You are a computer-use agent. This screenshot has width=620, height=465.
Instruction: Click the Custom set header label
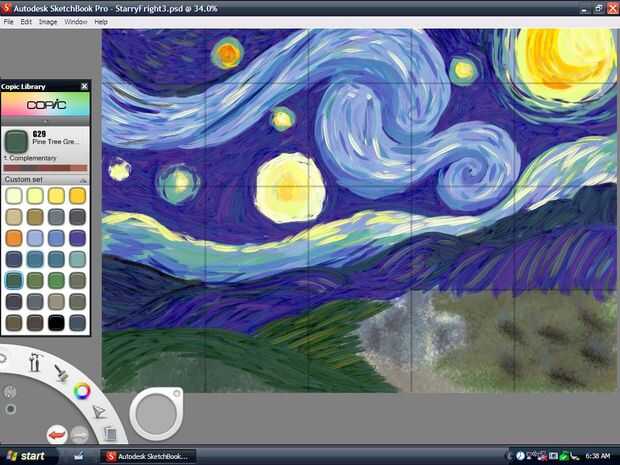(24, 180)
